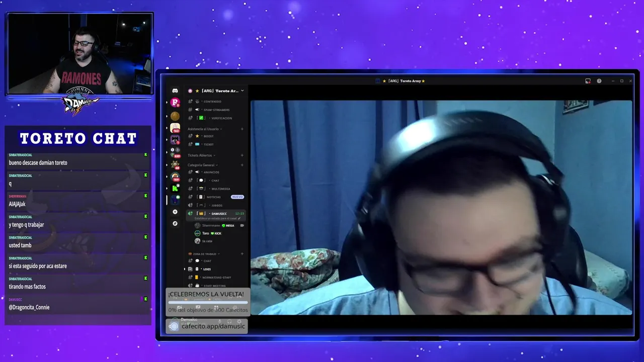
Task: Open the pink server icon with badge 2
Action: coord(175,103)
